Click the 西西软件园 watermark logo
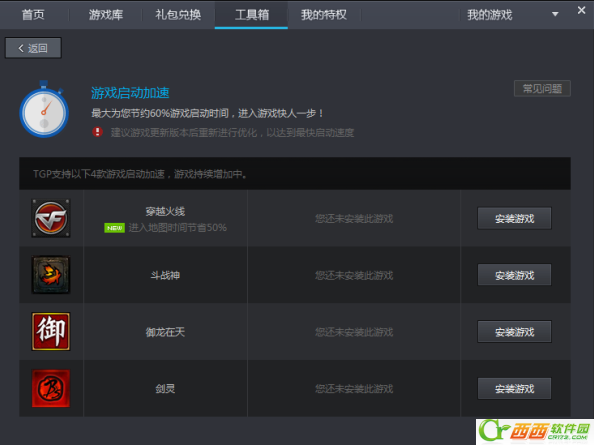This screenshot has height=445, width=594. [535, 431]
